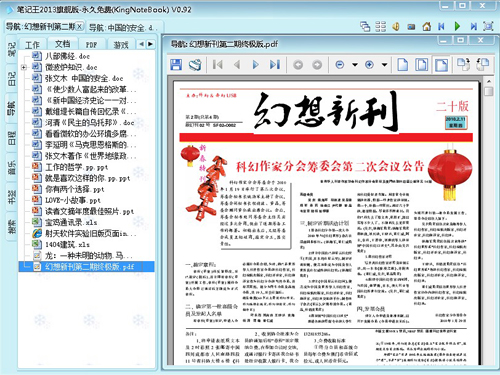
Task: Click the grey forward view button
Action: 317,65
